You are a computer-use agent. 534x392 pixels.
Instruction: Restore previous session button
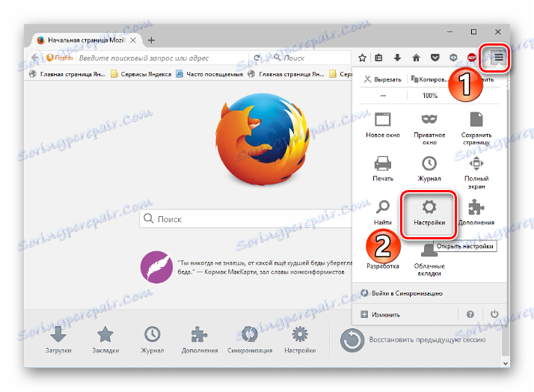[x=413, y=340]
